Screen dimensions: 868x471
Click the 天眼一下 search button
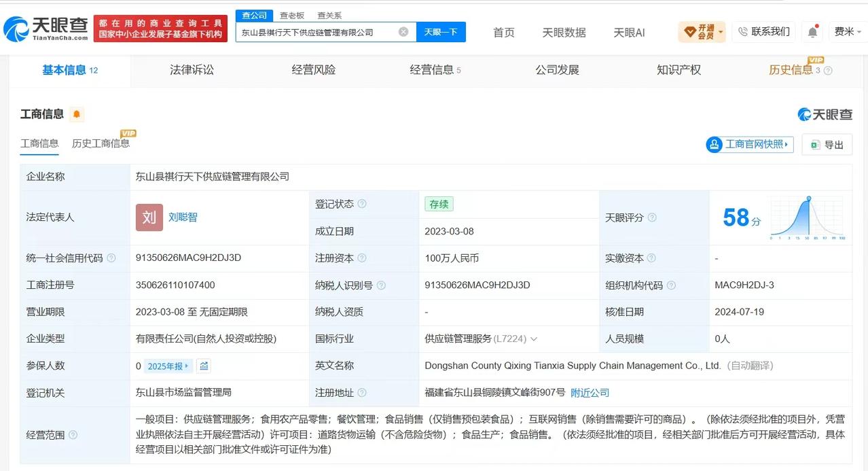point(441,32)
